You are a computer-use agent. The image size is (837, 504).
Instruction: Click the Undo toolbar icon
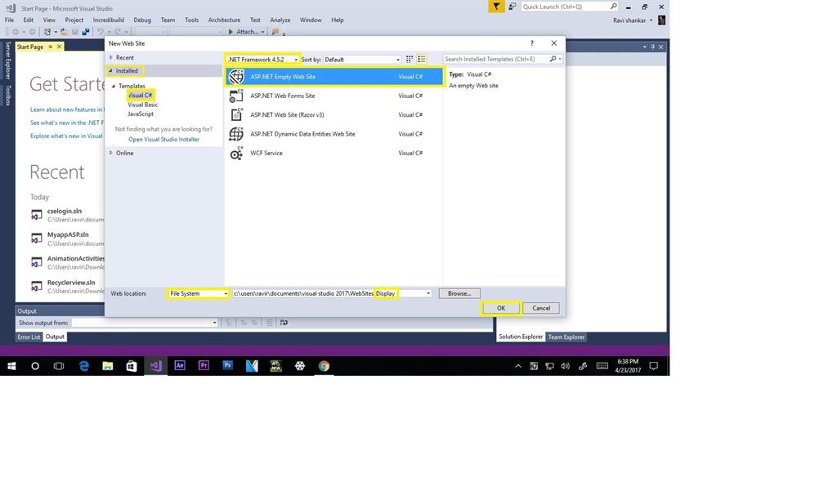click(x=101, y=32)
